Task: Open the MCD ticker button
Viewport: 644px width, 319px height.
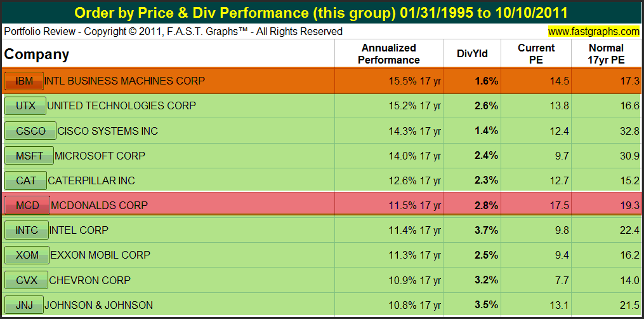Action: click(x=27, y=205)
